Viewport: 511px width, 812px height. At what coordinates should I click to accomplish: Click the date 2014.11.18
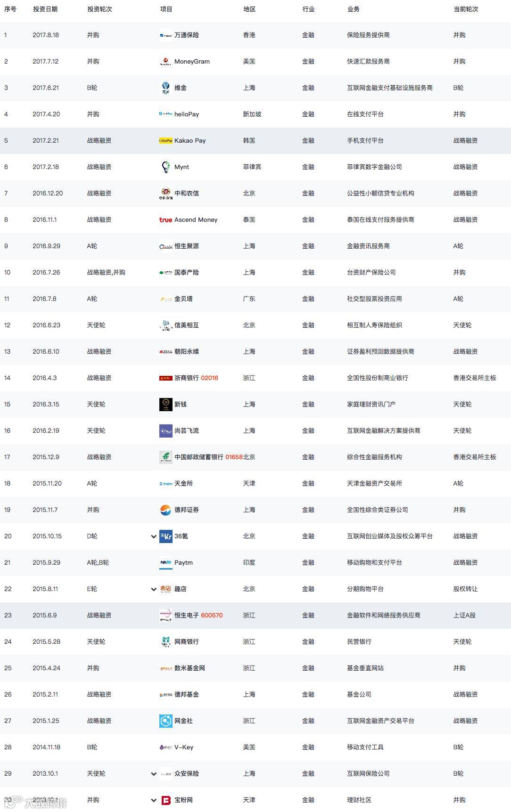47,747
